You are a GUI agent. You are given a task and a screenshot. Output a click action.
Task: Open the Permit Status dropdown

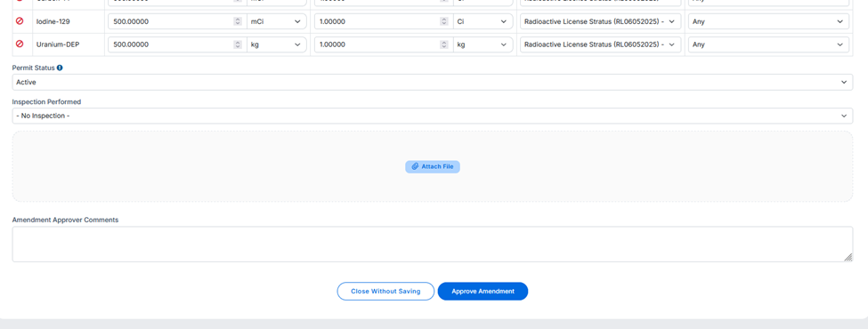click(433, 82)
